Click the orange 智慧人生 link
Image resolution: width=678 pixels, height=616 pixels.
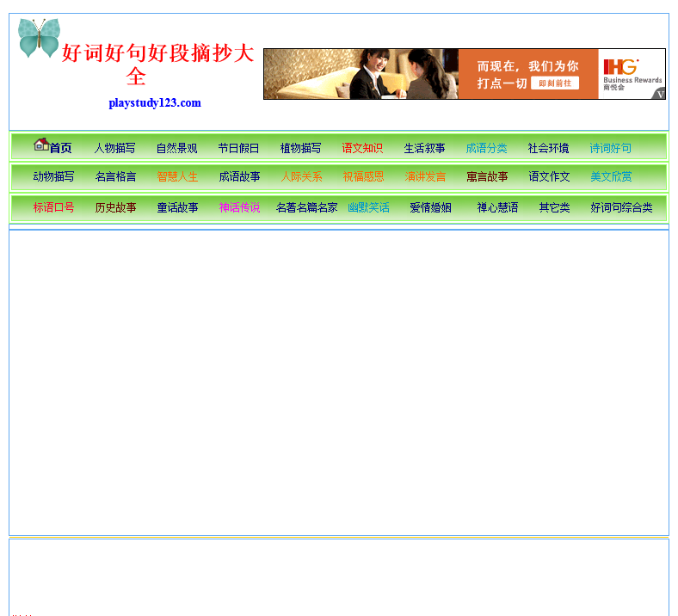(x=177, y=176)
